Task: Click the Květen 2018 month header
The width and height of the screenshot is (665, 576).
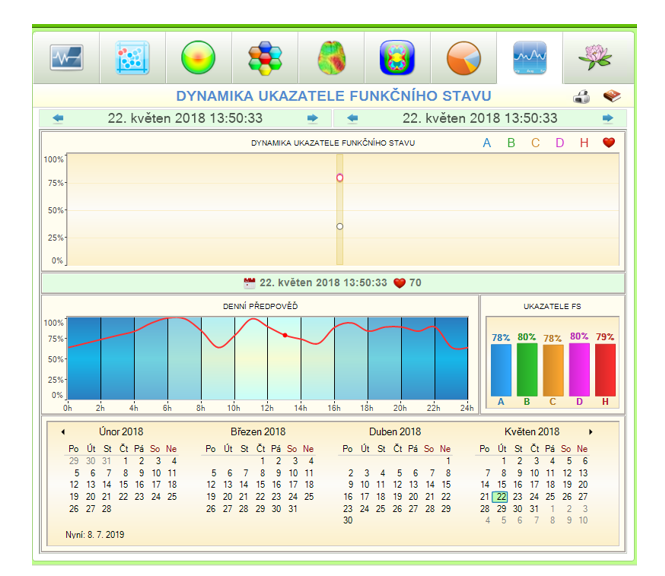Action: point(532,432)
